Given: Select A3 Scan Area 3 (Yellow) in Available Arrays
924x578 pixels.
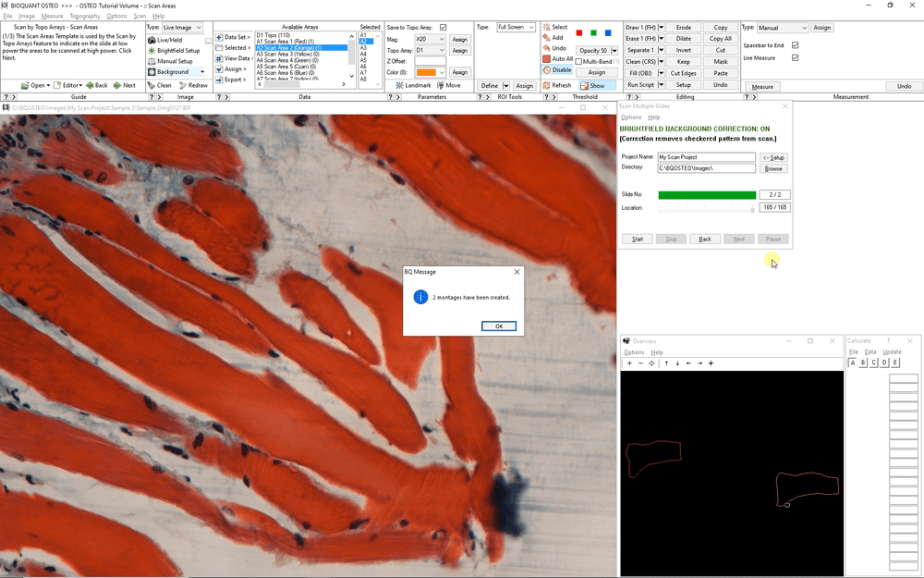Looking at the screenshot, I should tap(289, 53).
